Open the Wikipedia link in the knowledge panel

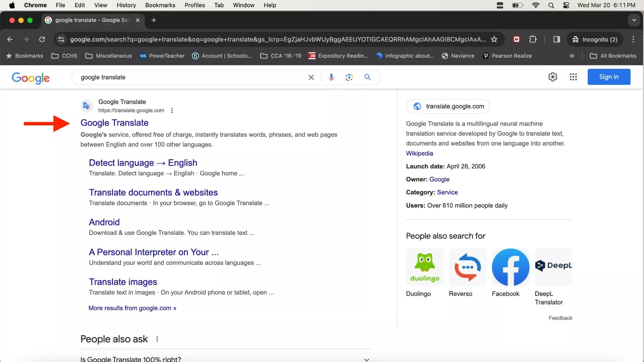(x=419, y=153)
